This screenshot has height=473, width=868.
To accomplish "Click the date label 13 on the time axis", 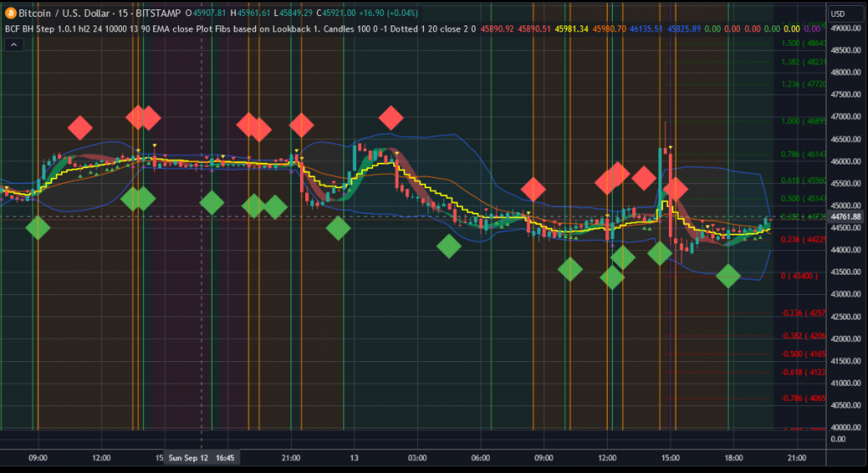I will [353, 458].
